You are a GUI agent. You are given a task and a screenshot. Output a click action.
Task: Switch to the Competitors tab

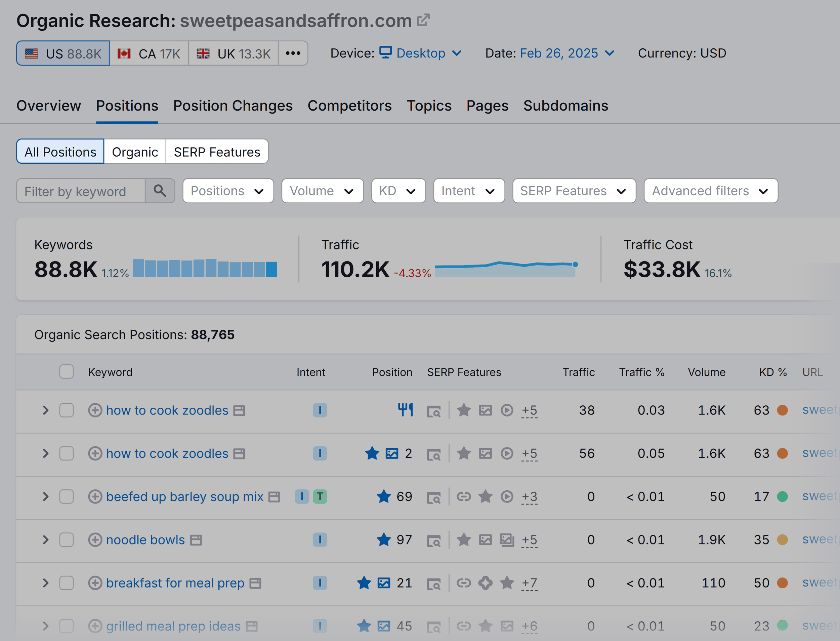(x=350, y=106)
